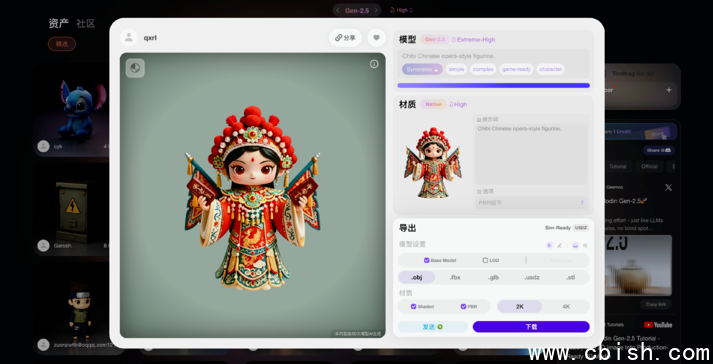This screenshot has height=364, width=713.
Task: Click the Share button with Discord icon
Action: point(658,150)
